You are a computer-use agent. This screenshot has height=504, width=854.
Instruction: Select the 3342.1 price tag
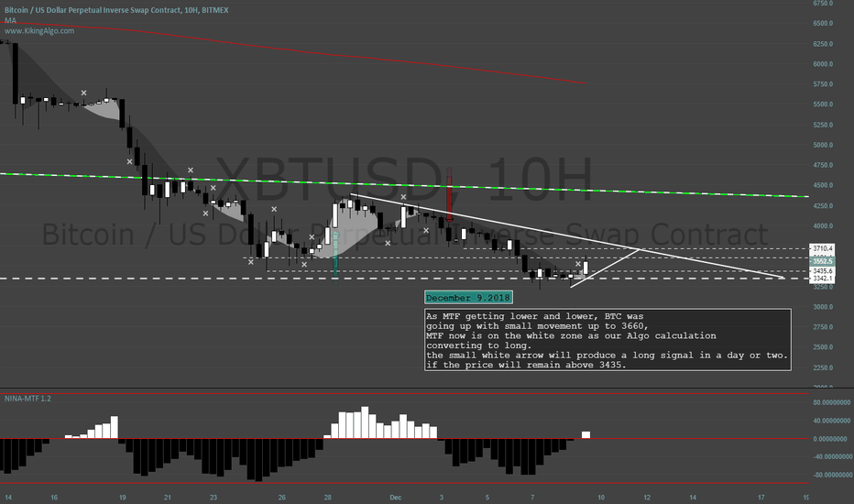click(823, 279)
